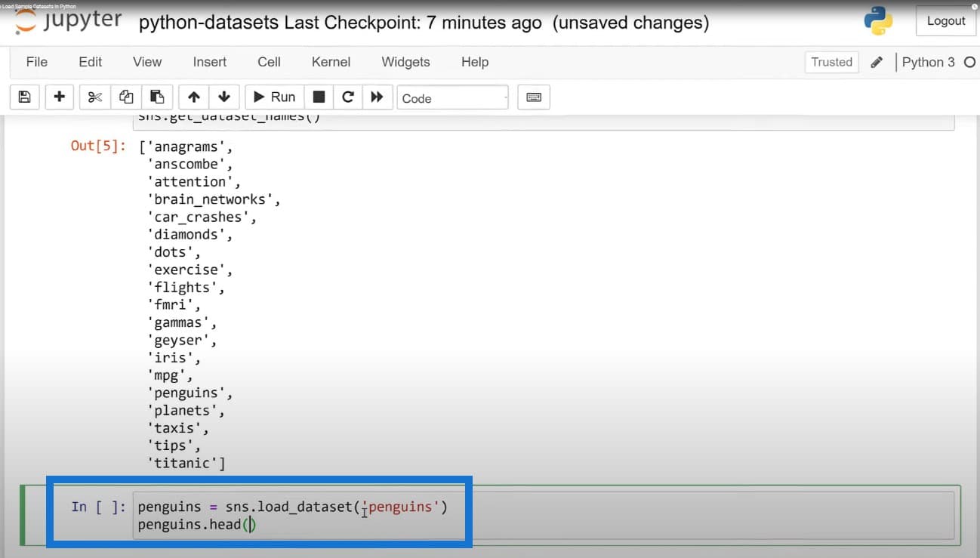Cut selected cells with the scissors icon
The width and height of the screenshot is (980, 558).
coord(94,97)
